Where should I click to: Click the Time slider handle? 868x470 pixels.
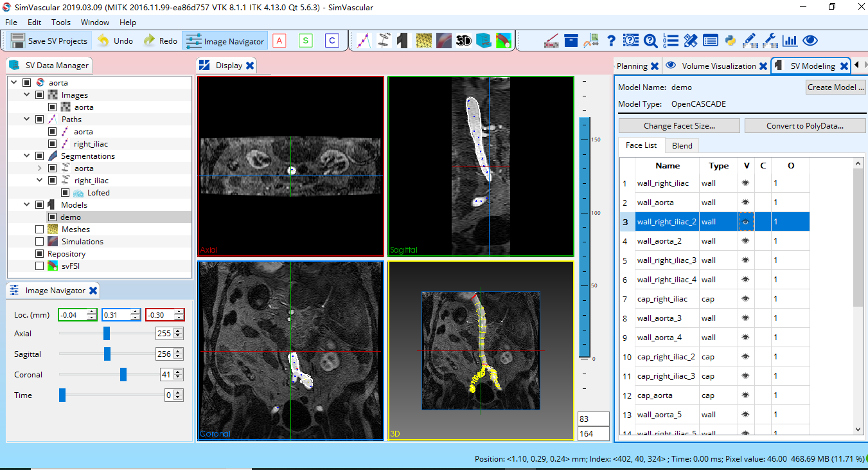click(x=62, y=395)
